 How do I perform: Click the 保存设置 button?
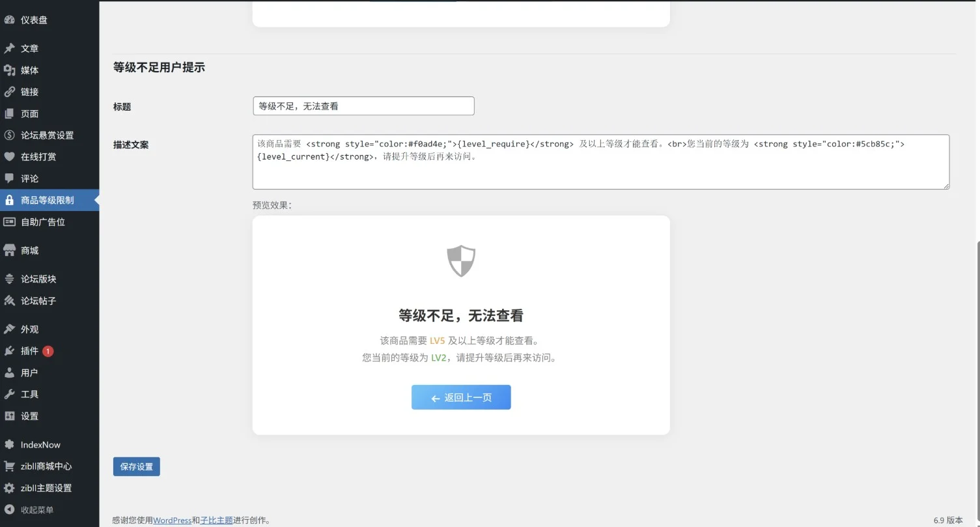[136, 466]
